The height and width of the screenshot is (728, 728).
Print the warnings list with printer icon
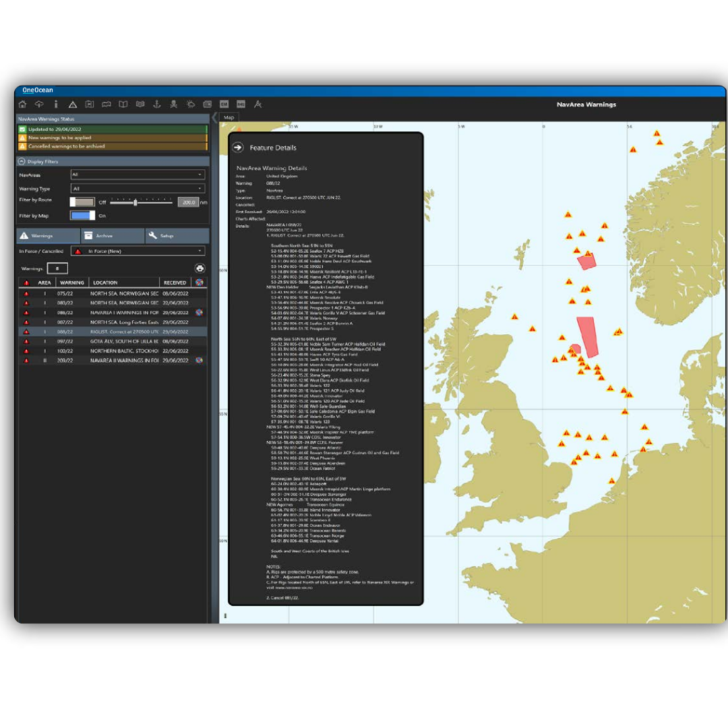point(200,268)
